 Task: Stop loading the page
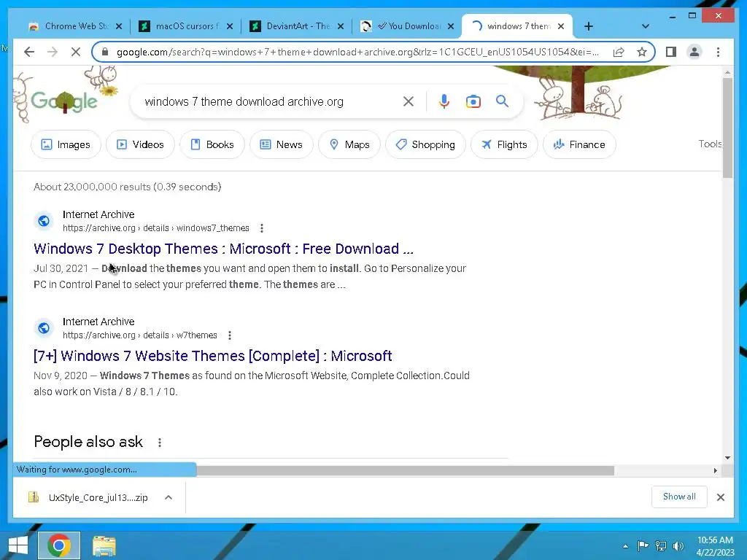pos(76,52)
